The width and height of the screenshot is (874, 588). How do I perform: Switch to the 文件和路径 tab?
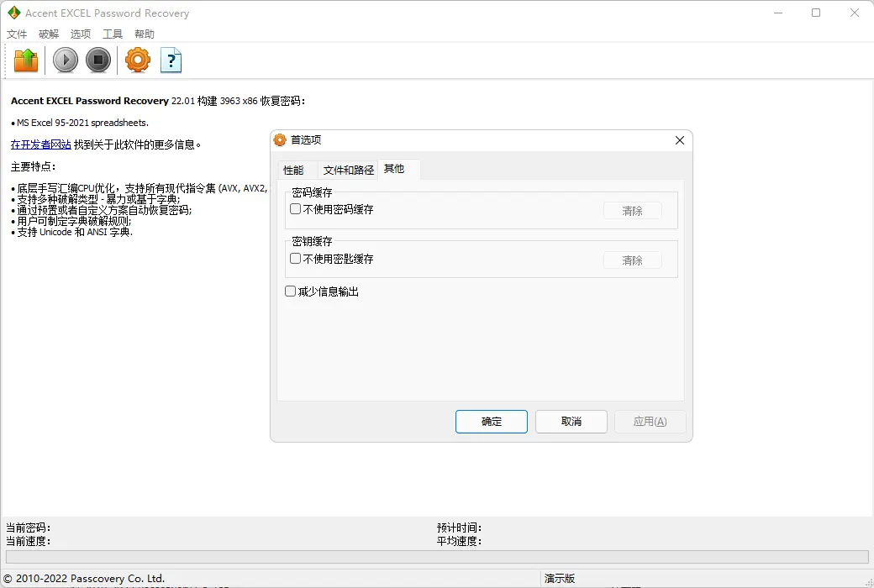point(349,170)
